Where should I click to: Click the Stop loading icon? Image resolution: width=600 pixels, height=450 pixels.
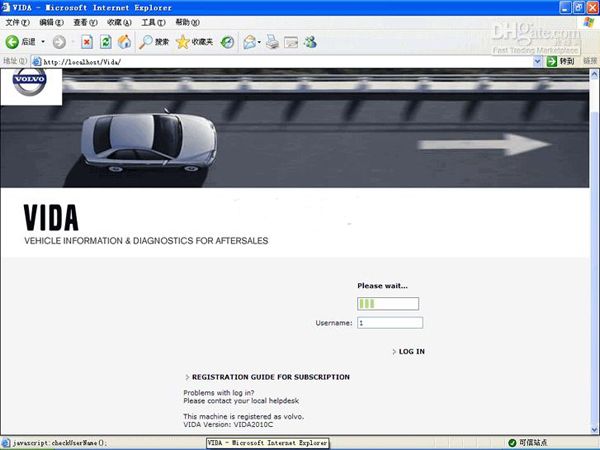click(x=87, y=42)
